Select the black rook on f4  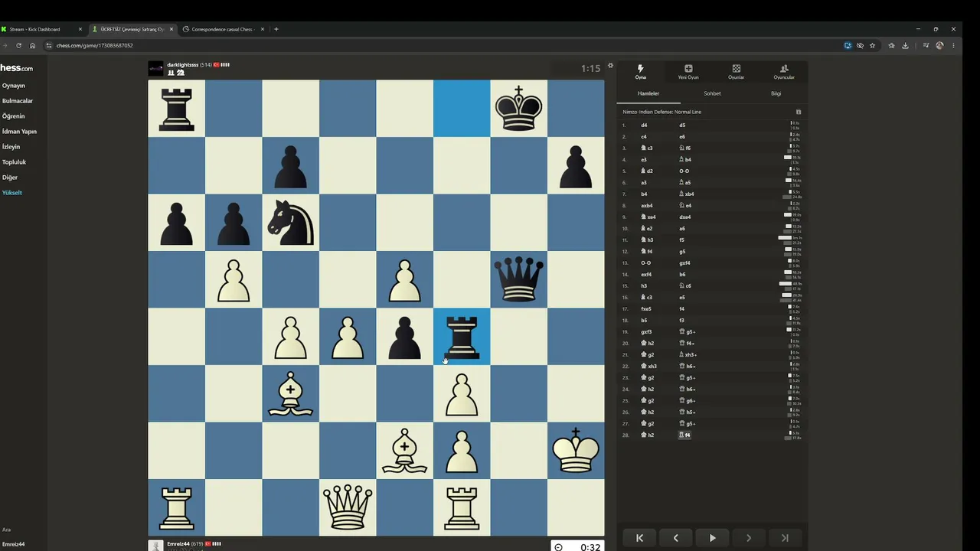coord(462,337)
